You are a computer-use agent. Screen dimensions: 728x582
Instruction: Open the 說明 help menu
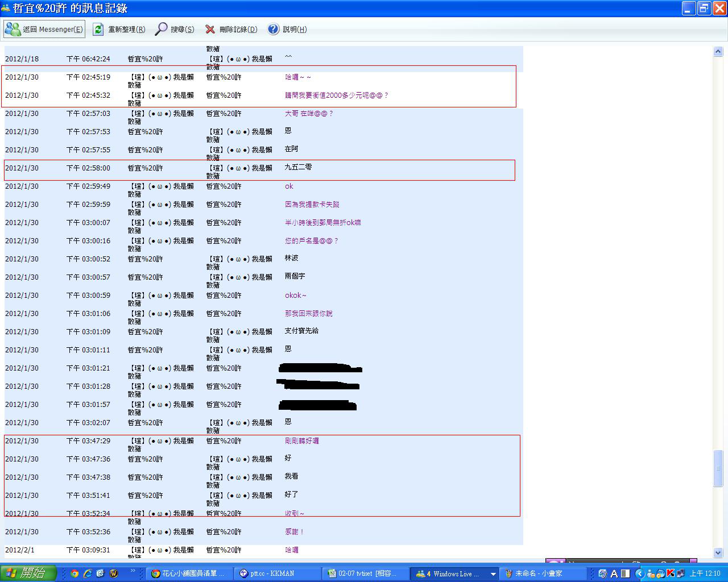pyautogui.click(x=287, y=29)
